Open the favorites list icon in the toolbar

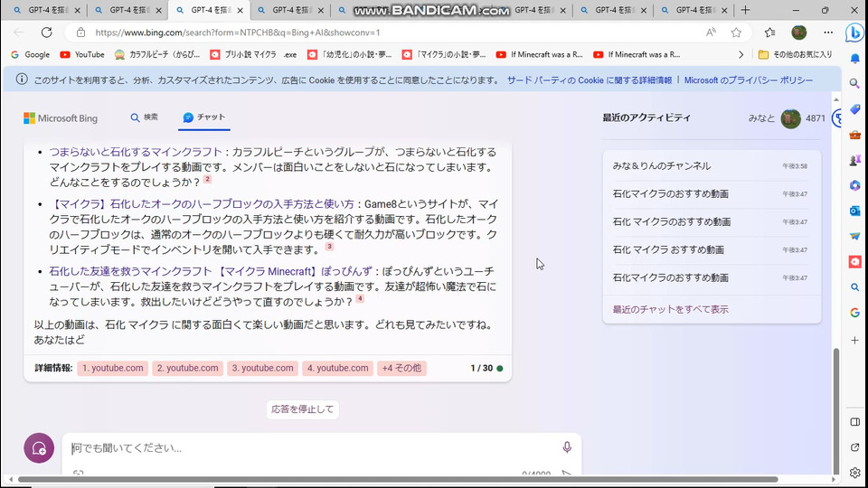point(770,33)
